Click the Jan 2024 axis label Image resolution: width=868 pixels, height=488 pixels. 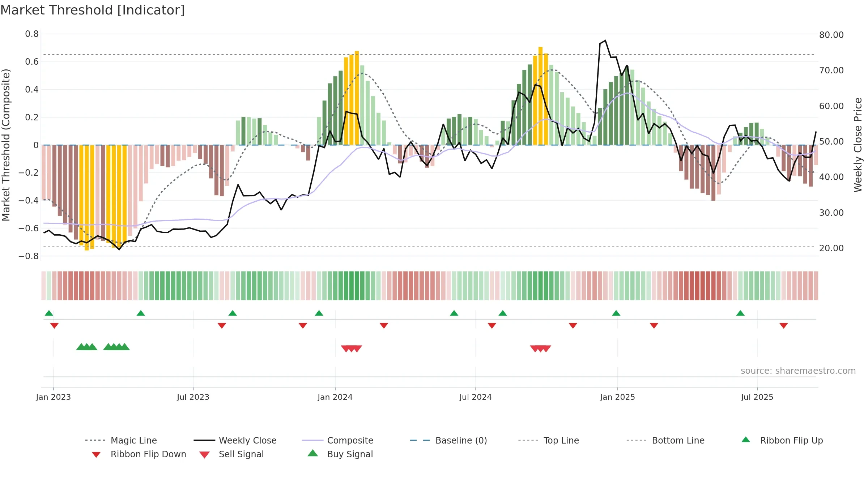(335, 397)
